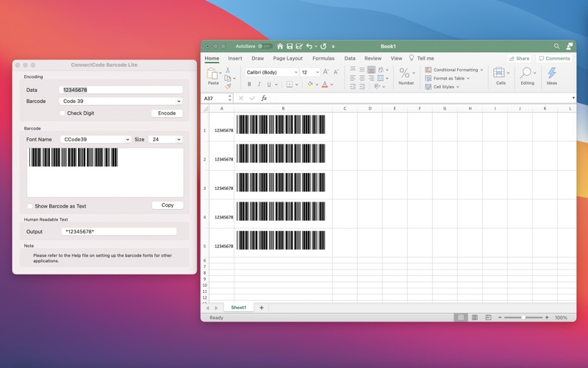Open the Draw ribbon tab
The height and width of the screenshot is (368, 588).
(258, 58)
